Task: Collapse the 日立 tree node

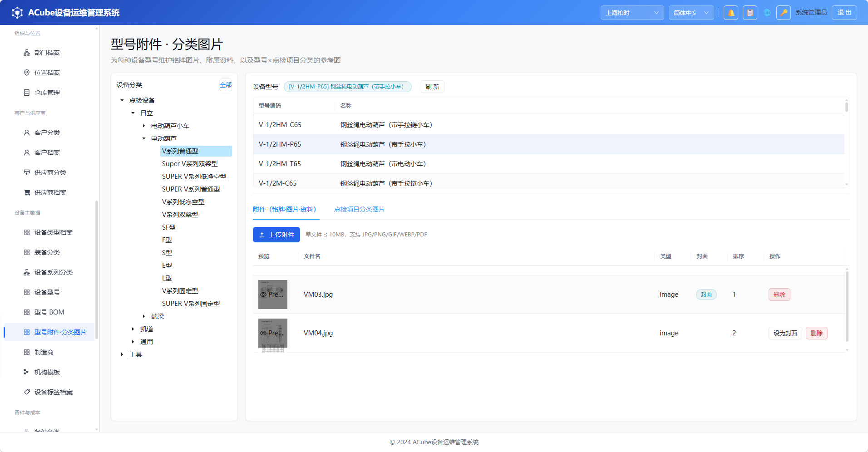Action: point(133,113)
